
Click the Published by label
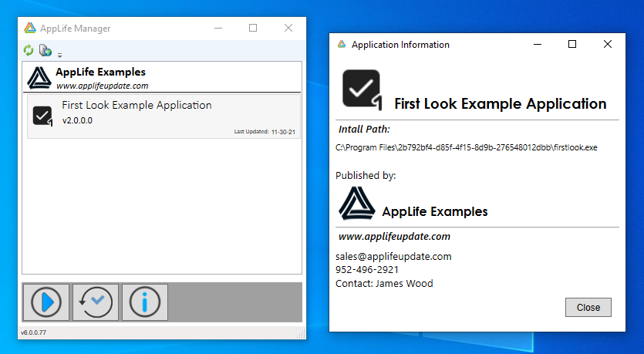point(366,176)
